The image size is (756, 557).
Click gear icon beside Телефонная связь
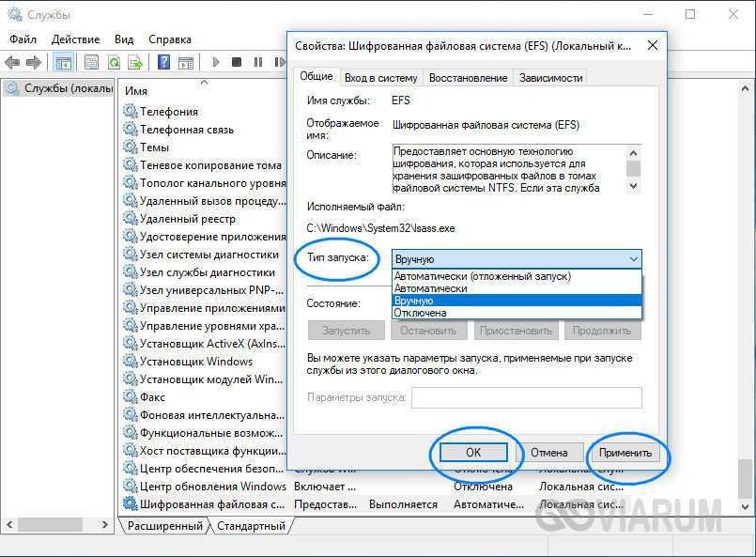pos(131,129)
